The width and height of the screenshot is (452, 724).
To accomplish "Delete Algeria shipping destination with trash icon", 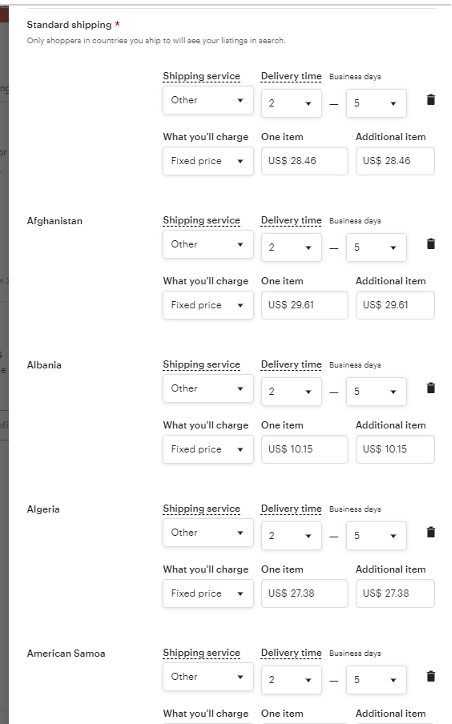I will 431,532.
